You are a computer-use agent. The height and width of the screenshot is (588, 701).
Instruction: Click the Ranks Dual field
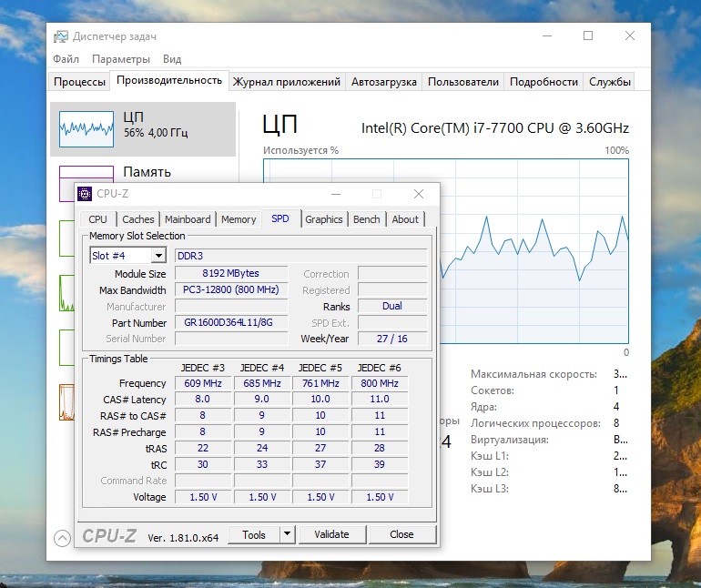point(392,306)
